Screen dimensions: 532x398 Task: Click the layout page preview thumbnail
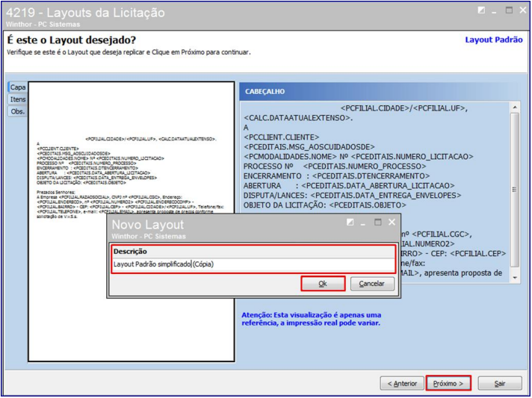click(132, 222)
